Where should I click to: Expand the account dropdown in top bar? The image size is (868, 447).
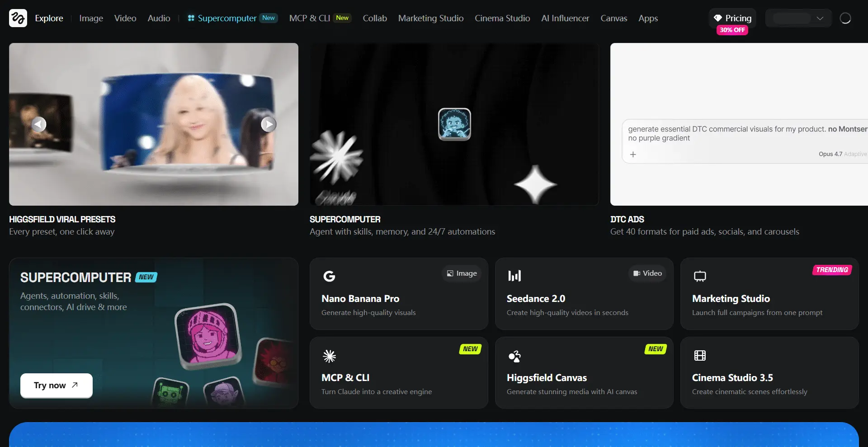798,18
